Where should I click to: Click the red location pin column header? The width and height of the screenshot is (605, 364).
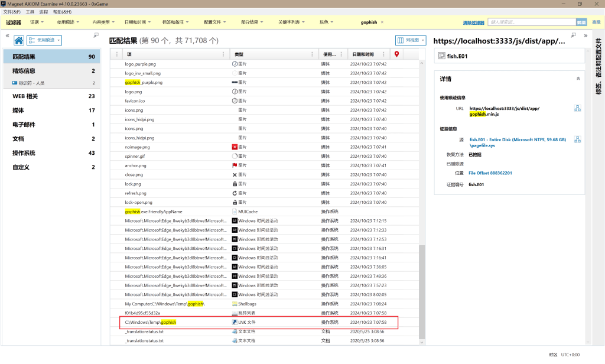(x=396, y=54)
